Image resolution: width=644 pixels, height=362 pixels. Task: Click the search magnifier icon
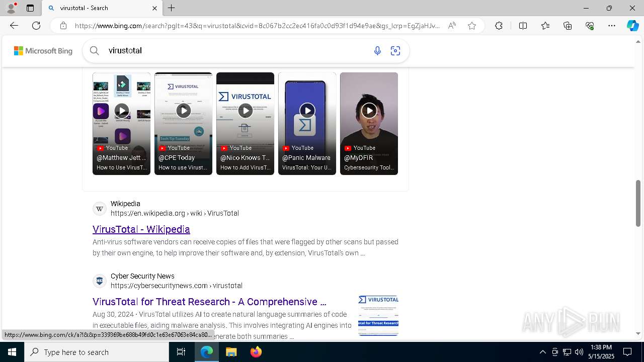tap(94, 50)
